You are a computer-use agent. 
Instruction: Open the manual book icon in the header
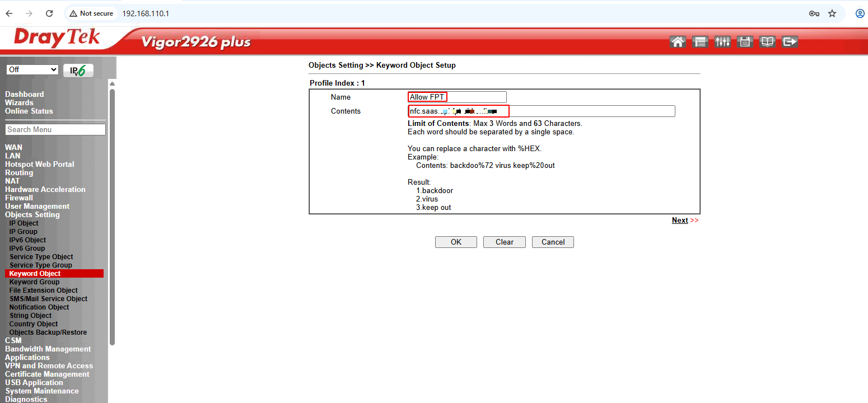767,42
